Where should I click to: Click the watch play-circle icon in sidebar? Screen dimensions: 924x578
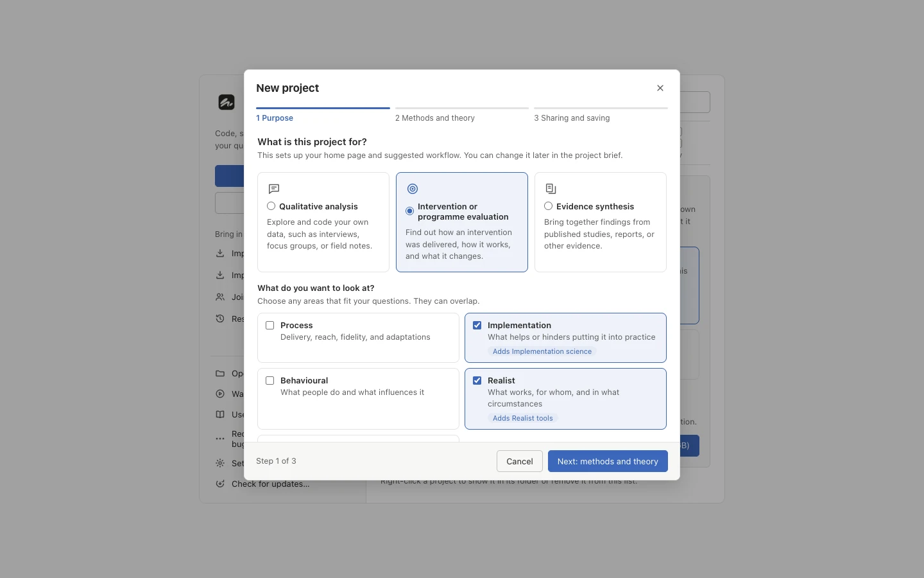(220, 394)
